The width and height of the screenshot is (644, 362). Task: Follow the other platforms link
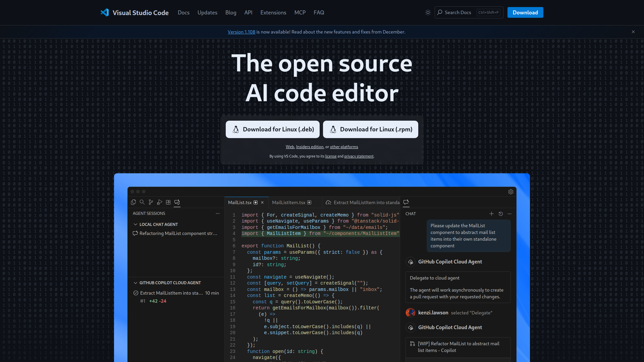point(344,147)
